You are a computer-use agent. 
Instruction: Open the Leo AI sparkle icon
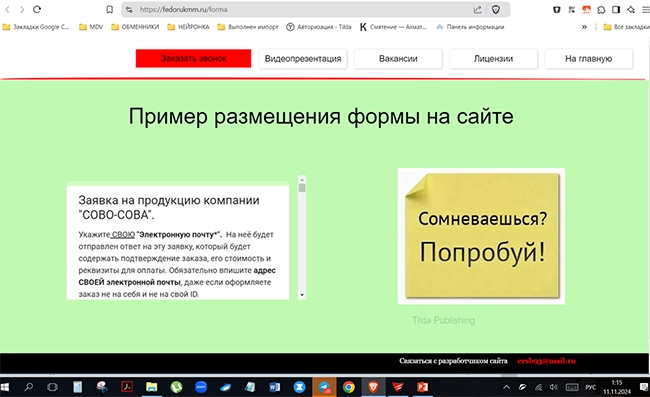(x=631, y=10)
